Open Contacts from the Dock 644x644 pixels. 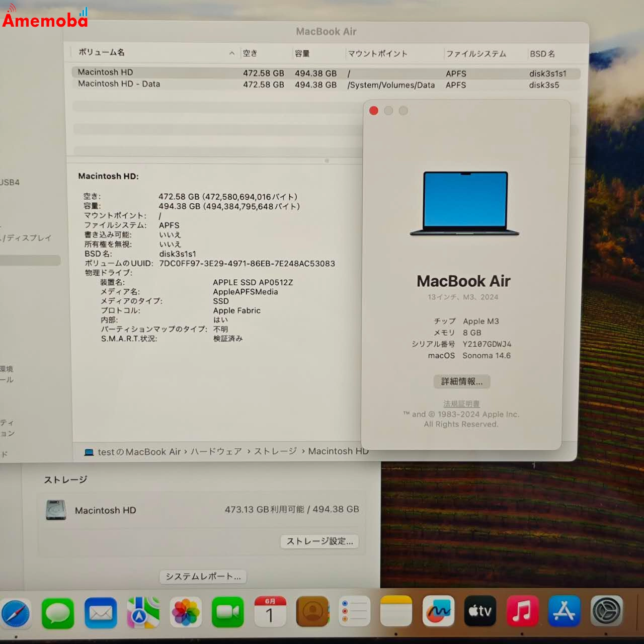point(312,611)
